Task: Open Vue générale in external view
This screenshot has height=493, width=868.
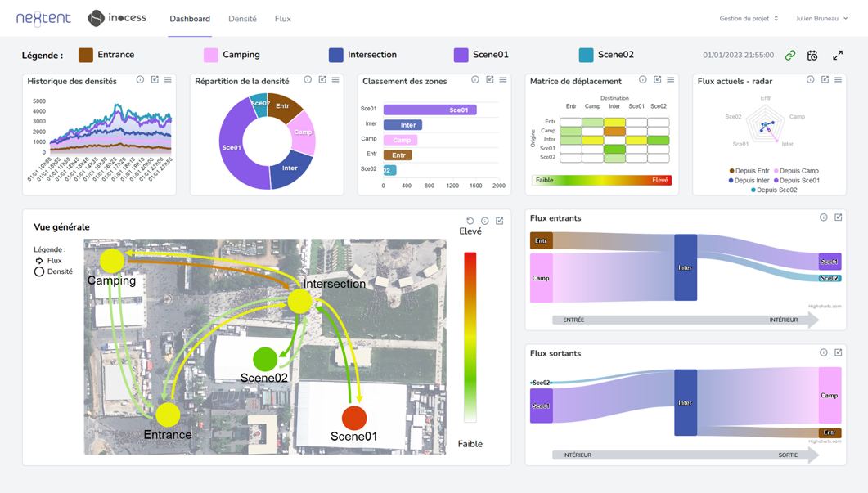Action: pos(499,221)
